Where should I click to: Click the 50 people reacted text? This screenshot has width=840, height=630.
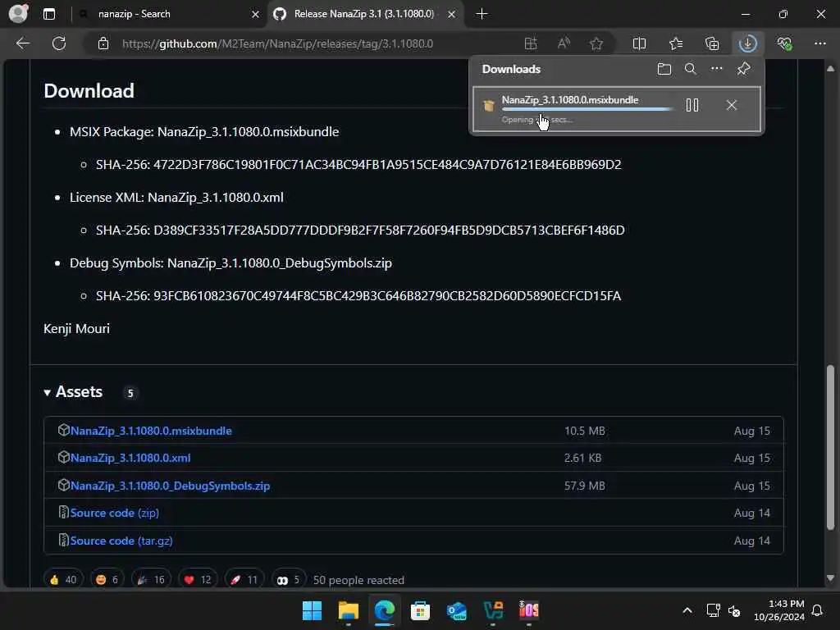coord(358,580)
